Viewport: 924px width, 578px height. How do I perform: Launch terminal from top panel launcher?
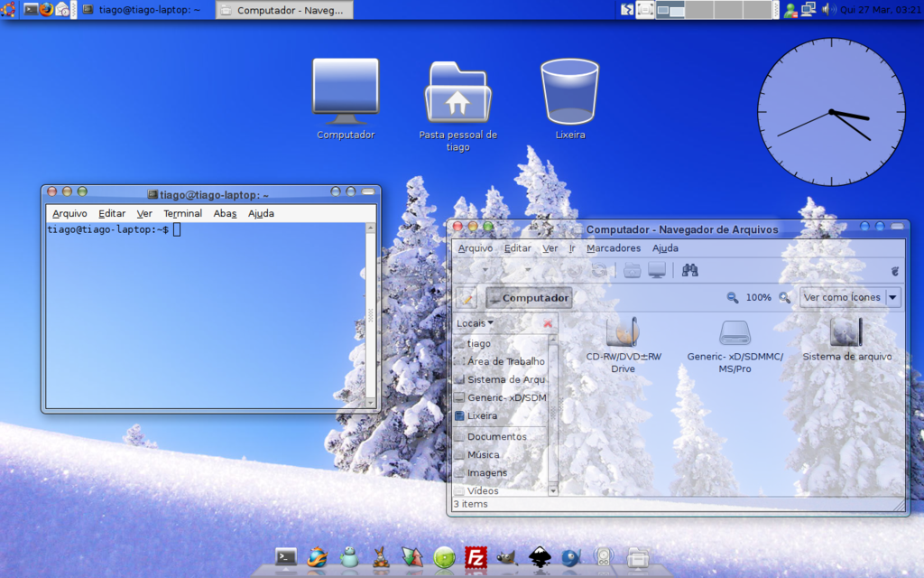pyautogui.click(x=31, y=9)
